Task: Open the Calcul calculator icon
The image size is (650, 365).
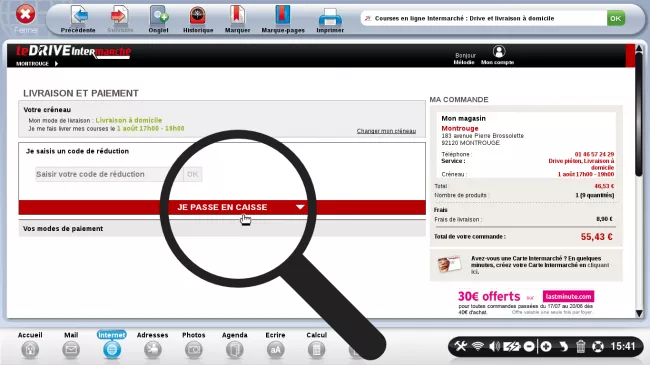Action: (316, 350)
